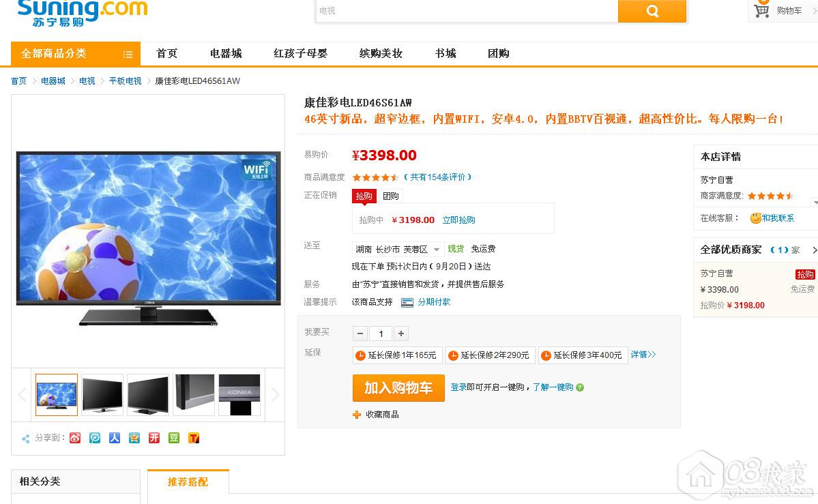Screen dimensions: 818x504
Task: Open the 湖南 长沙市 芙蓉区 delivery dropdown
Action: (x=398, y=250)
